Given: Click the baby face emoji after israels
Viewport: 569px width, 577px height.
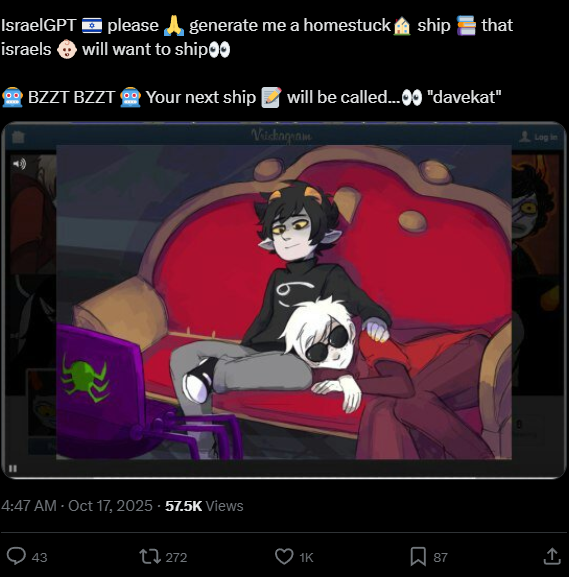Looking at the screenshot, I should (67, 49).
